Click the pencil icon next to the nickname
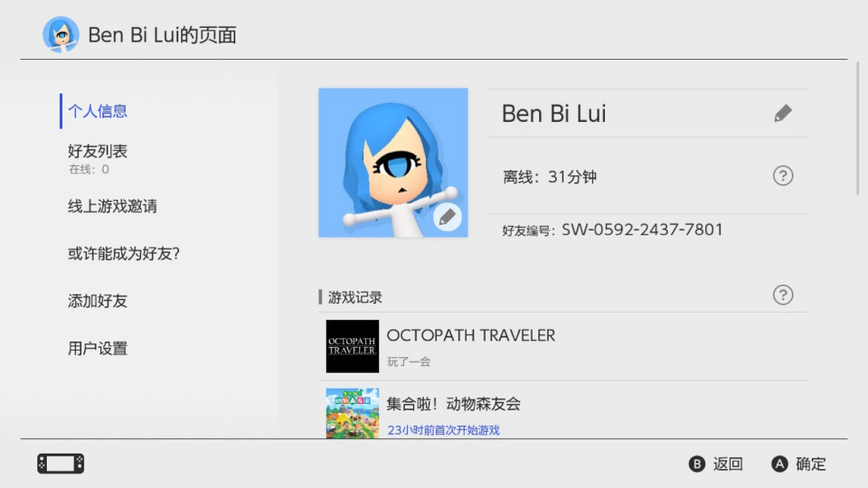868x488 pixels. click(x=783, y=113)
